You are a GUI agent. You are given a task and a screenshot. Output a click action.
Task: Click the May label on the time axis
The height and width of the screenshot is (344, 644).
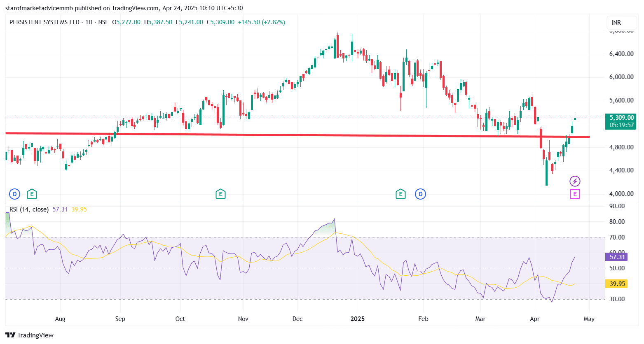pyautogui.click(x=589, y=319)
